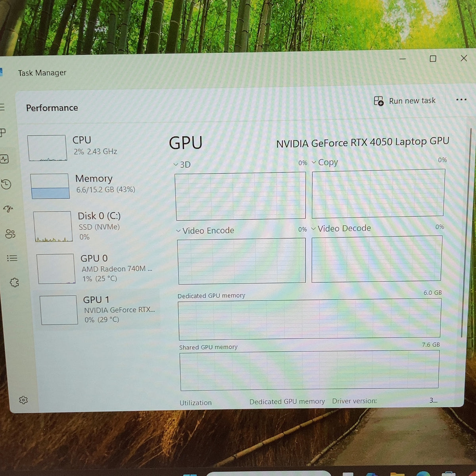
Task: Click the 3D utilization graph
Action: point(240,196)
